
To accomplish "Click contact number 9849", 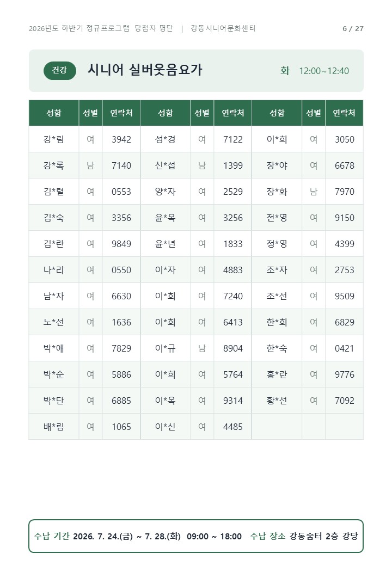I will 121,244.
